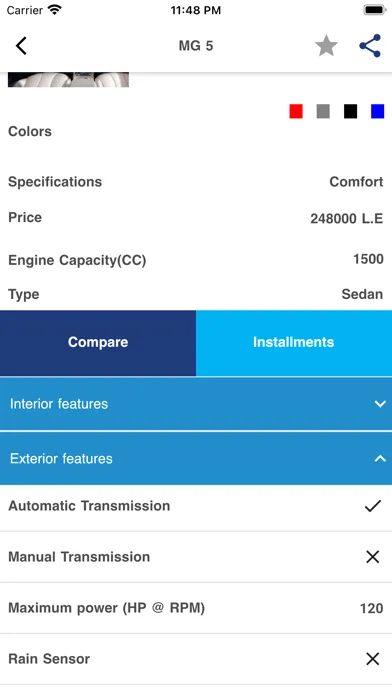Tap the Price value 248000 L.E
Viewport: 392px width, 696px height.
click(x=346, y=218)
